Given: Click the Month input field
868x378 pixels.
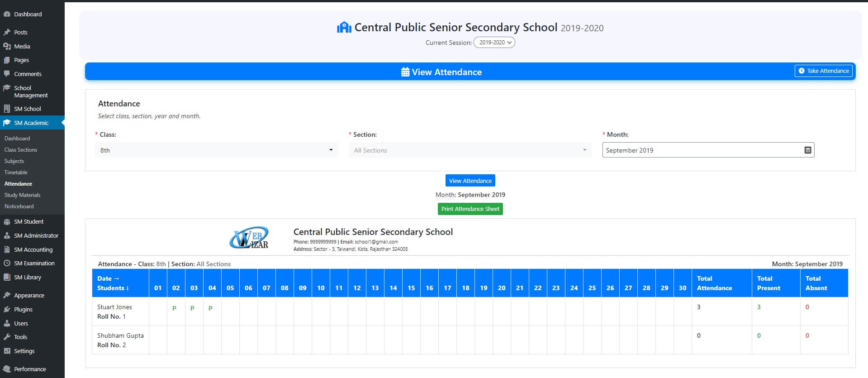Looking at the screenshot, I should pos(701,150).
